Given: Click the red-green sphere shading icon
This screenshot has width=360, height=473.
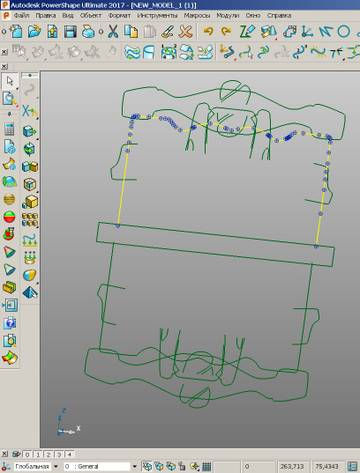Looking at the screenshot, I should (x=9, y=217).
